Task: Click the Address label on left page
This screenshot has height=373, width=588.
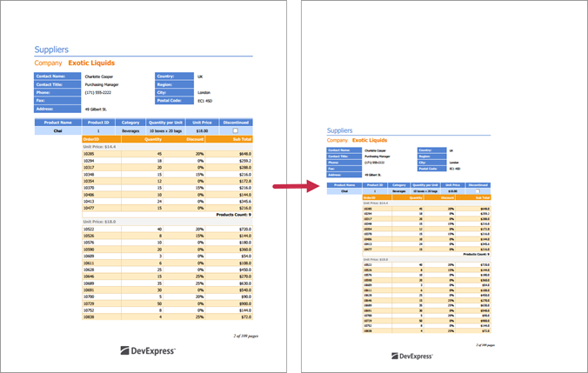Action: [x=57, y=109]
